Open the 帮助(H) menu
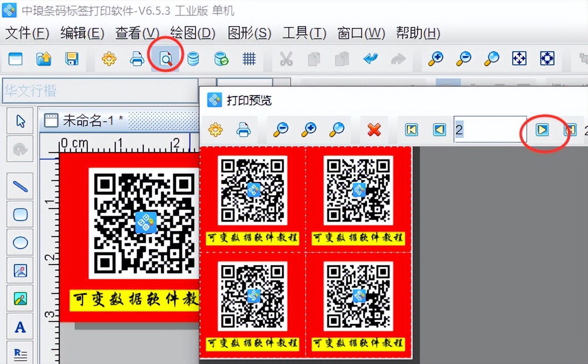The height and width of the screenshot is (364, 588). [418, 33]
